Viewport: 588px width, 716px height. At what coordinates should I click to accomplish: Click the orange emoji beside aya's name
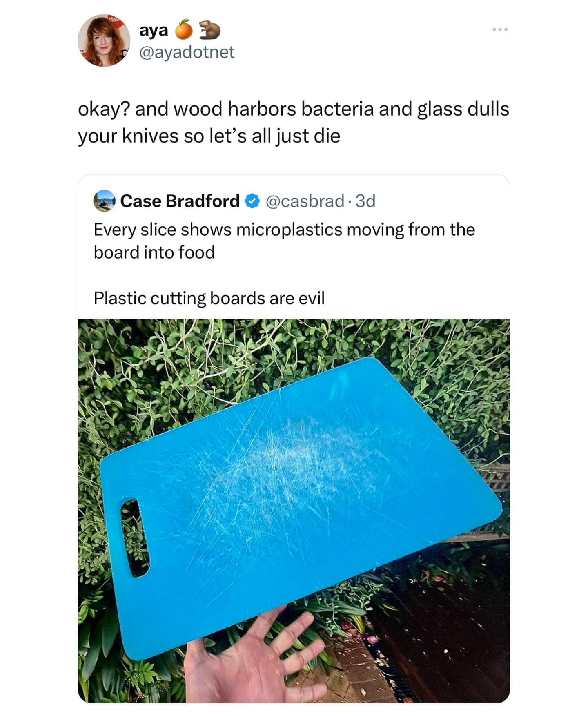tap(184, 30)
